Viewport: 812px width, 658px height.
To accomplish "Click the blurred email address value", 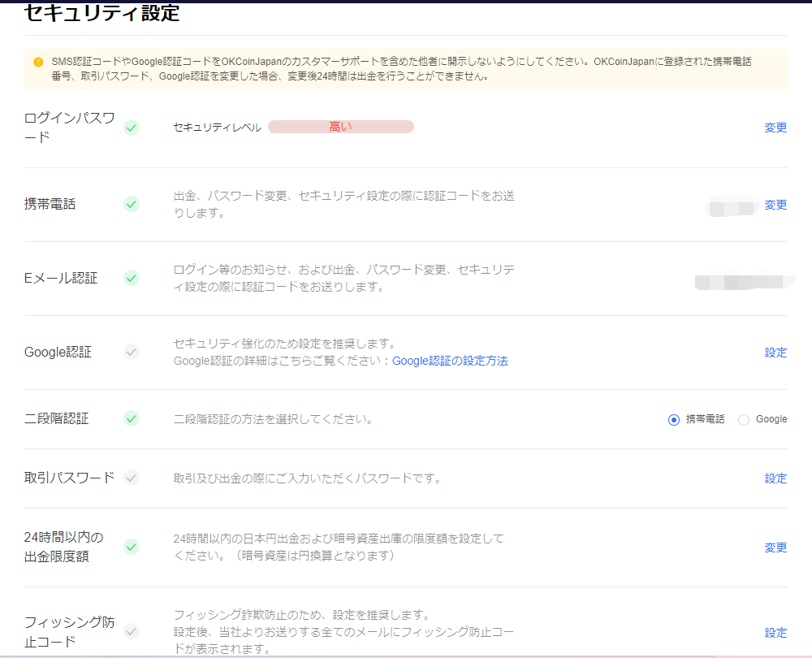I will coord(744,281).
